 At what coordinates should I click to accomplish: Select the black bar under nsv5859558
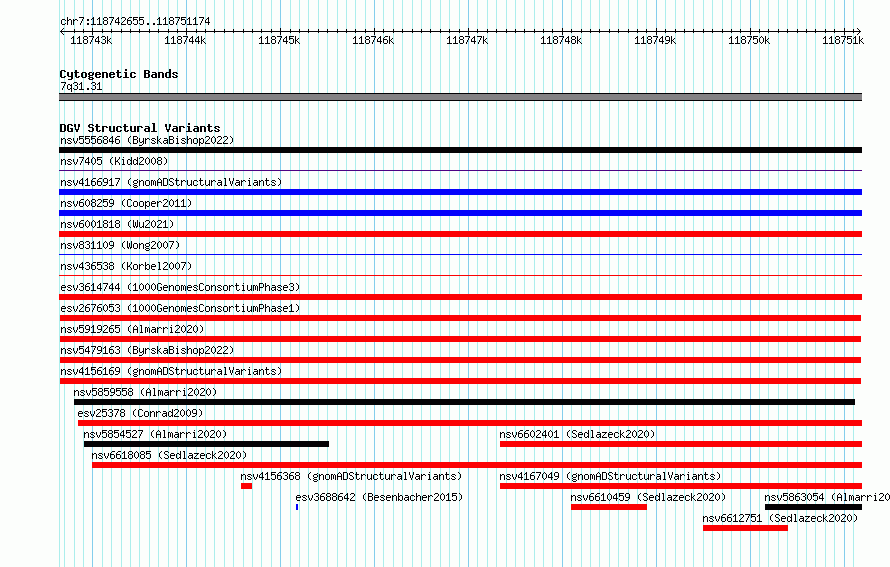click(464, 402)
